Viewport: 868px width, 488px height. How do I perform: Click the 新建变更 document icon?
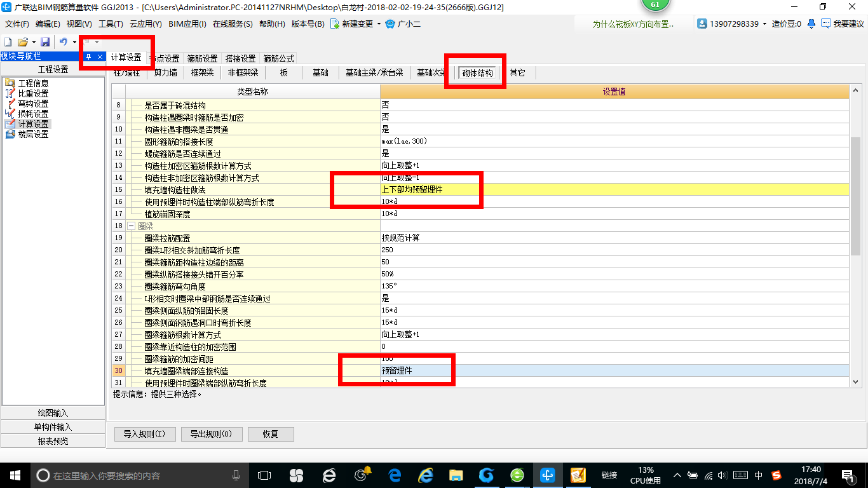tap(334, 24)
